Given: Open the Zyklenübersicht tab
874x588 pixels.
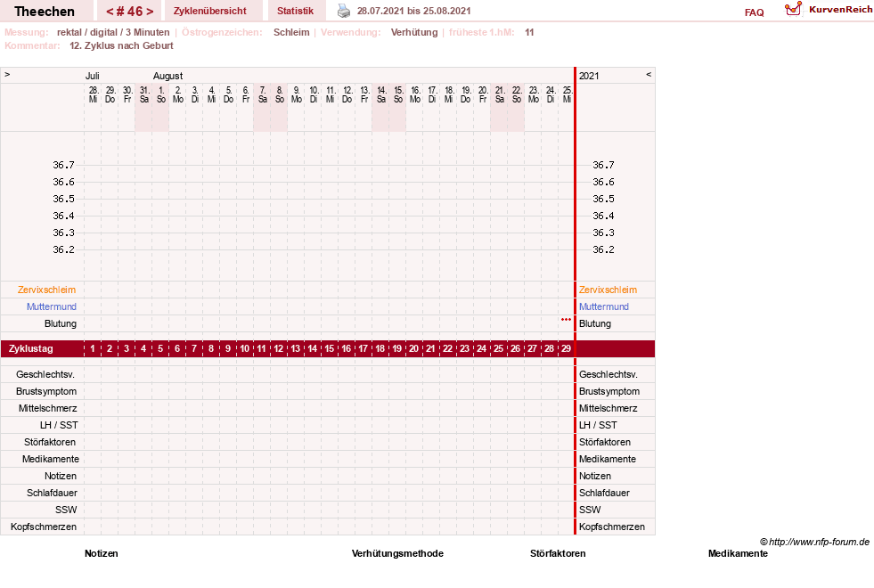Looking at the screenshot, I should [x=209, y=12].
